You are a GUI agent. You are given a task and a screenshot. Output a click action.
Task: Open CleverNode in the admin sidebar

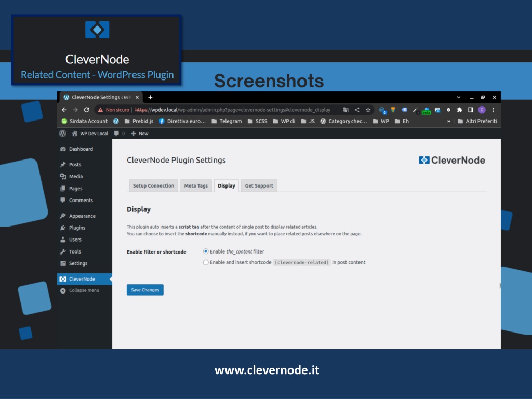(x=84, y=279)
